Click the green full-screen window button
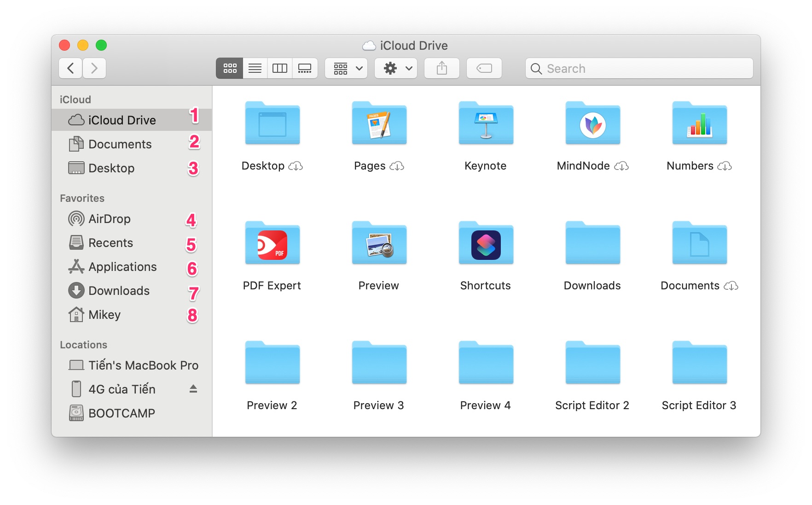Screen dimensions: 812x505 point(101,45)
